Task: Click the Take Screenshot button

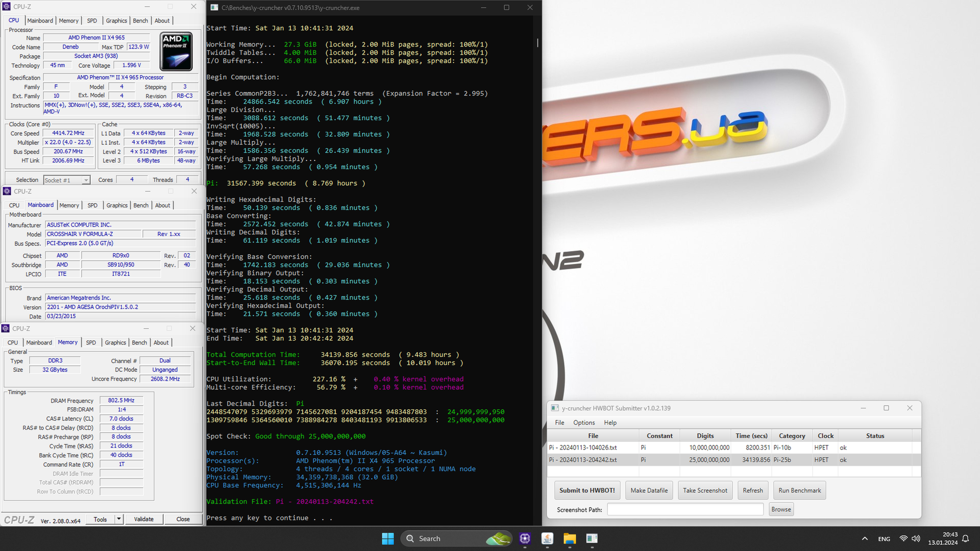Action: (705, 490)
